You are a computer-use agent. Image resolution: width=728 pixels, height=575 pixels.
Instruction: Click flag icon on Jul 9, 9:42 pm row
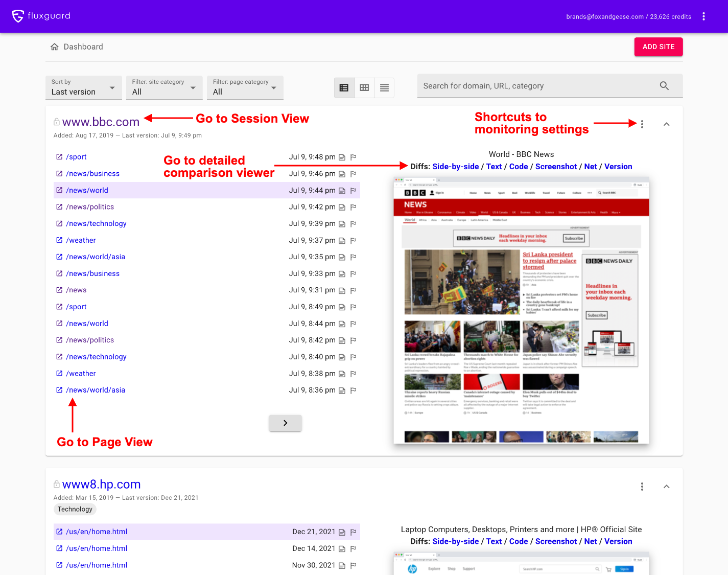point(353,208)
